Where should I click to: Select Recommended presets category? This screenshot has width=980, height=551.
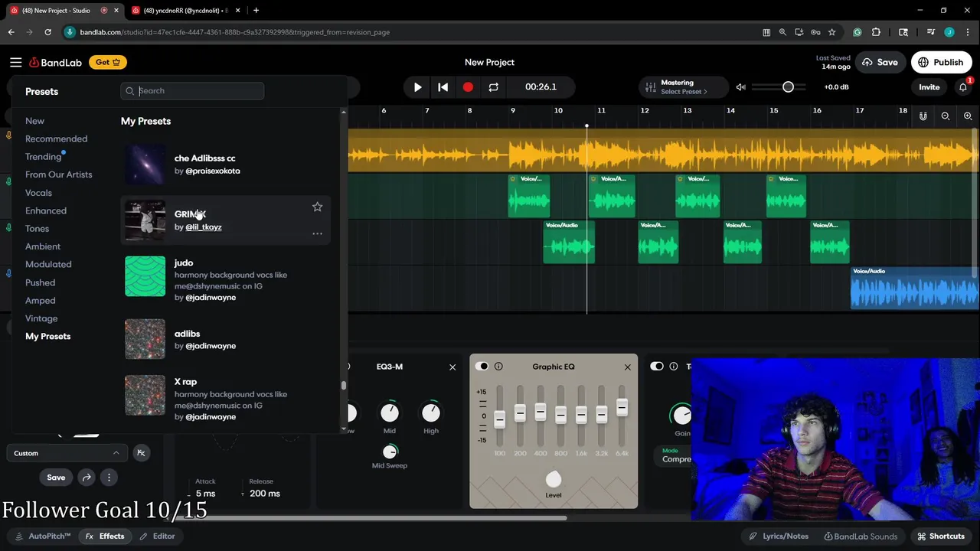click(56, 139)
